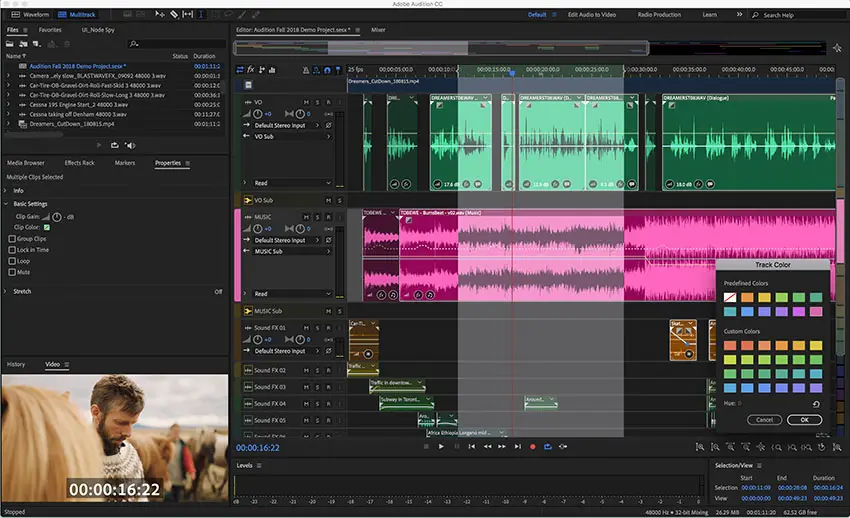Enable the Loop checkbox in Properties
850x518 pixels.
click(12, 261)
